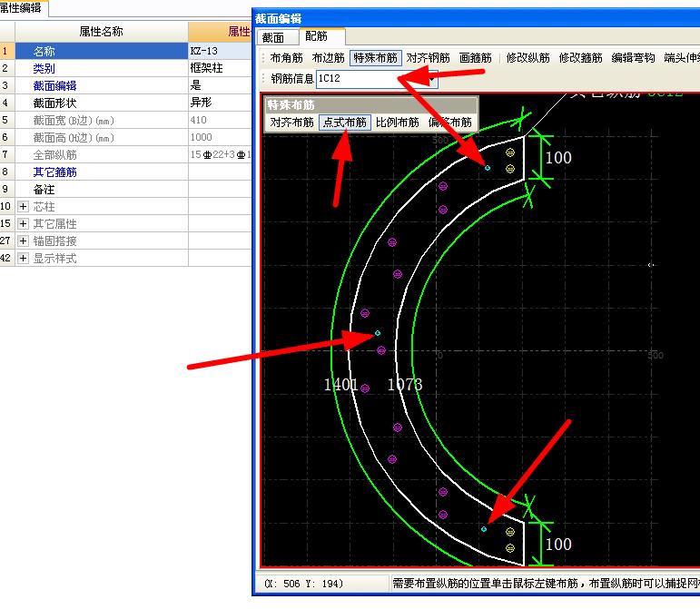
Task: Click the KZ-13 name value cell
Action: coord(220,52)
